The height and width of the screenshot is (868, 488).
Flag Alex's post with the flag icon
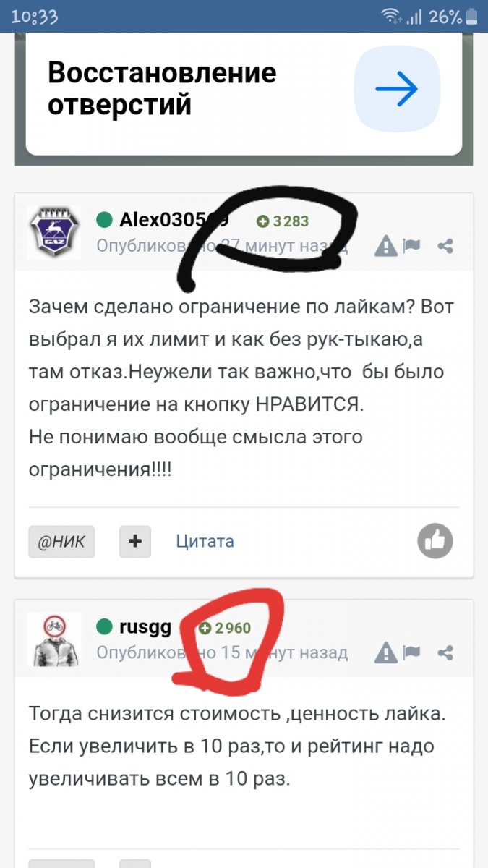[x=412, y=246]
